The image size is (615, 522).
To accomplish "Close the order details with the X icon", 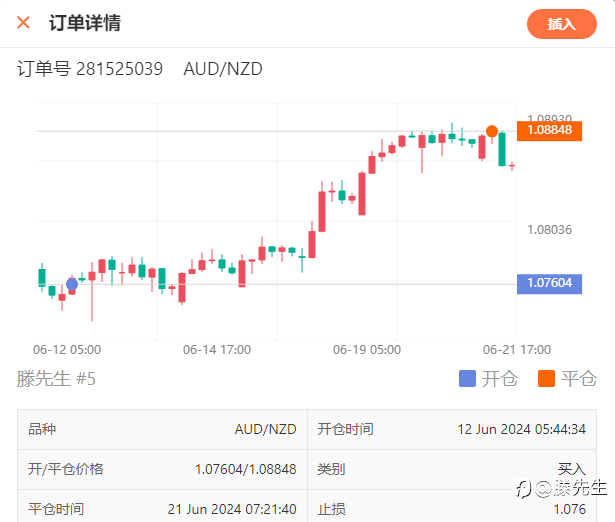I will pyautogui.click(x=24, y=23).
